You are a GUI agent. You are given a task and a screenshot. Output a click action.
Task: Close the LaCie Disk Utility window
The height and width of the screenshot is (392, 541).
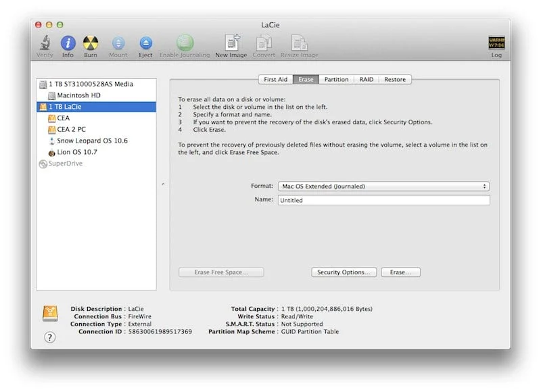click(x=39, y=25)
